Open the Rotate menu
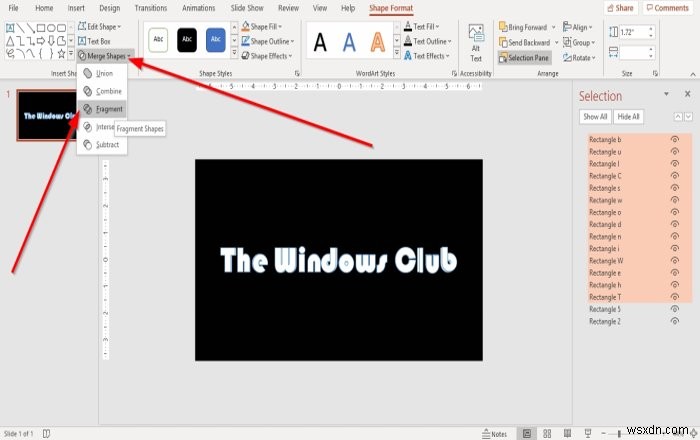Image resolution: width=700 pixels, height=440 pixels. point(579,58)
